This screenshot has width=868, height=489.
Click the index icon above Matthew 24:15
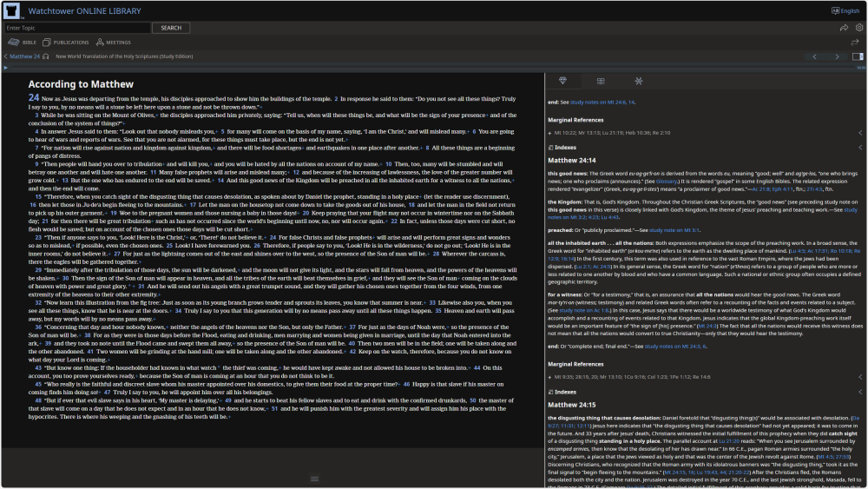[x=551, y=392]
